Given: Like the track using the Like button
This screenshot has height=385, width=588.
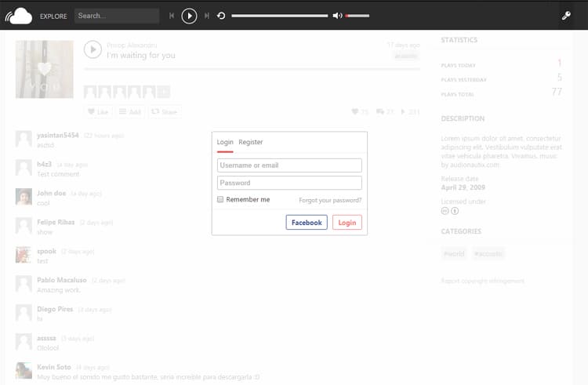Looking at the screenshot, I should [x=98, y=111].
